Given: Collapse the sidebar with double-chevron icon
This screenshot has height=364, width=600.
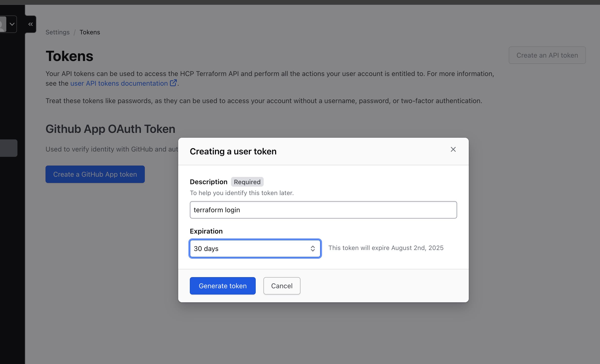Looking at the screenshot, I should tap(31, 24).
